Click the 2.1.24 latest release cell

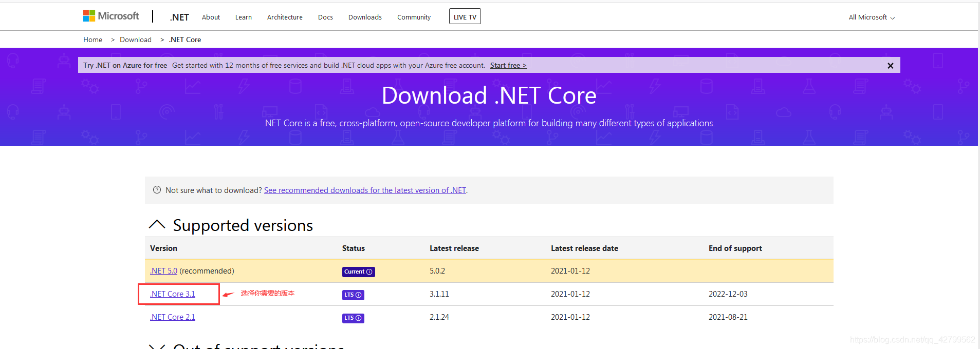tap(439, 317)
